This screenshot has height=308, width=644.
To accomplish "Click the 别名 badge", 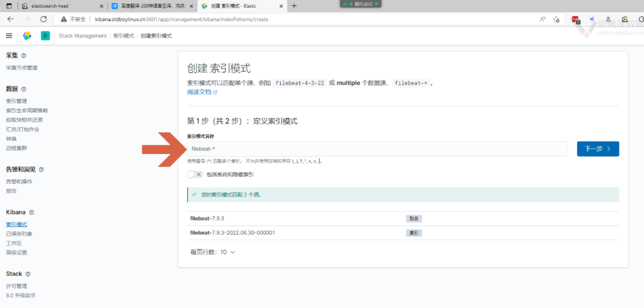I will click(x=414, y=219).
